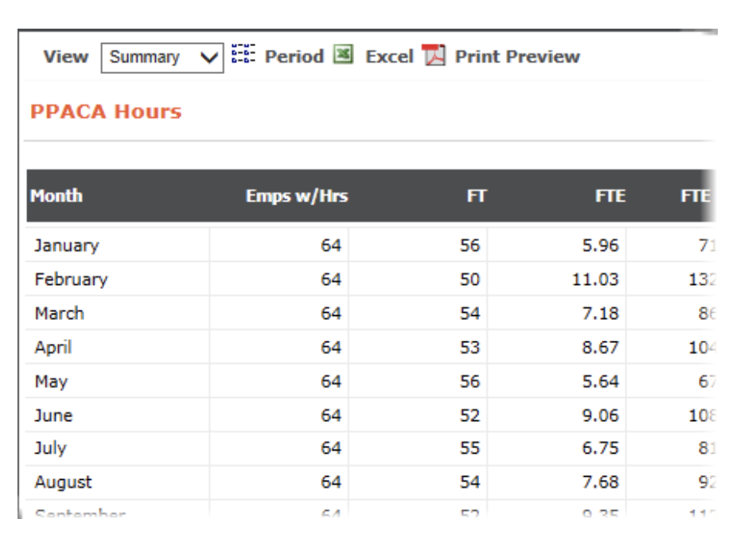Click the PPACA Hours heading
The height and width of the screenshot is (546, 756).
106,111
